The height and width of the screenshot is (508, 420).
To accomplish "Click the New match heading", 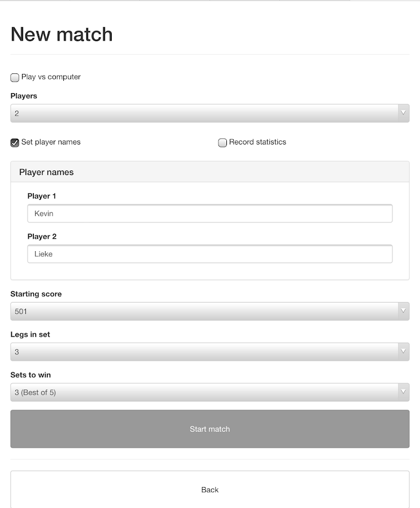I will (62, 34).
